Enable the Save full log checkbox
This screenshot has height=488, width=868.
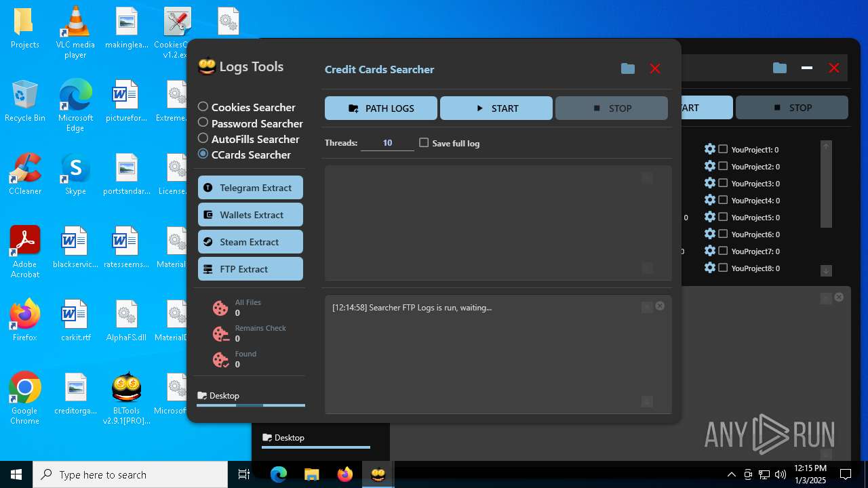[424, 142]
